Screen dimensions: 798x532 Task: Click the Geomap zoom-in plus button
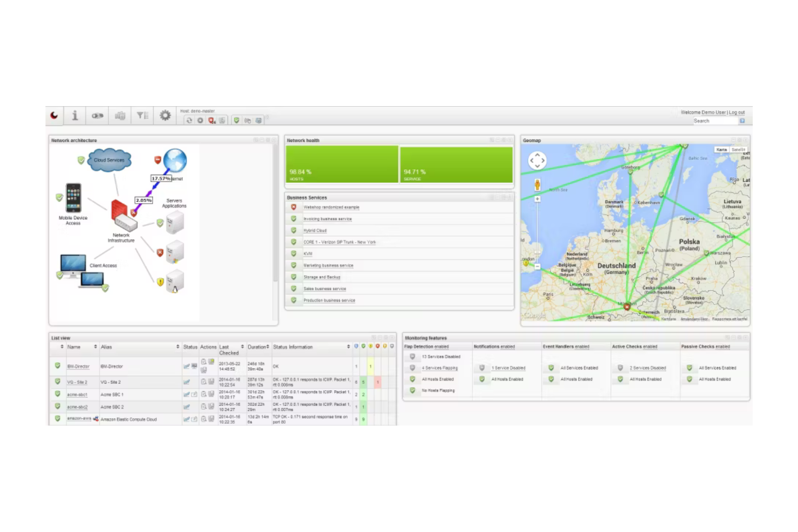(x=537, y=199)
